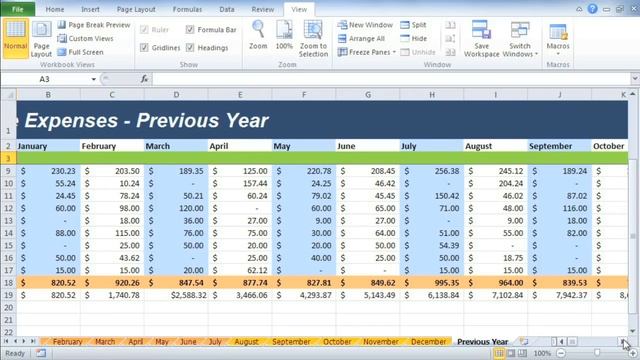Select column H header

(x=432, y=95)
